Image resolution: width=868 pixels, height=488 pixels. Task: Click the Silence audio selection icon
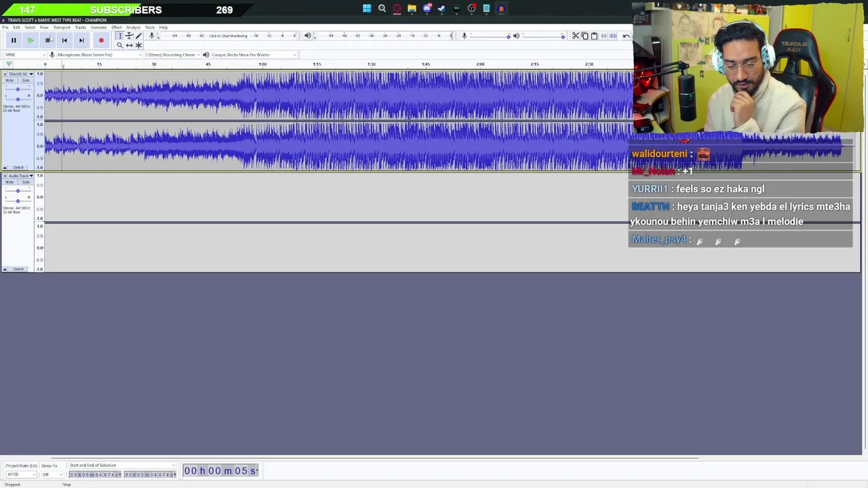613,36
